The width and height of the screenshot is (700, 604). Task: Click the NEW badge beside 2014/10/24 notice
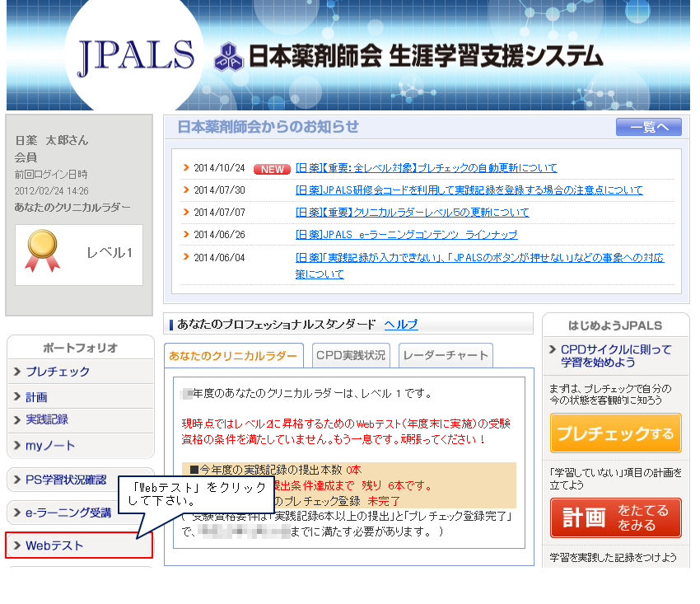tap(272, 169)
